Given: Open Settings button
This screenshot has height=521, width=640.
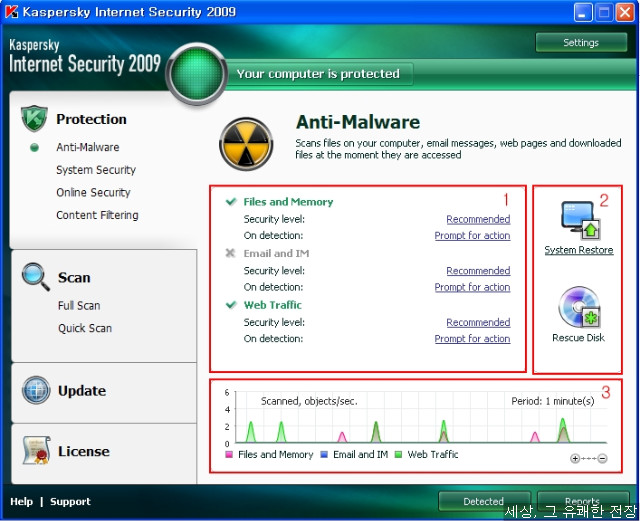Looking at the screenshot, I should [x=581, y=42].
